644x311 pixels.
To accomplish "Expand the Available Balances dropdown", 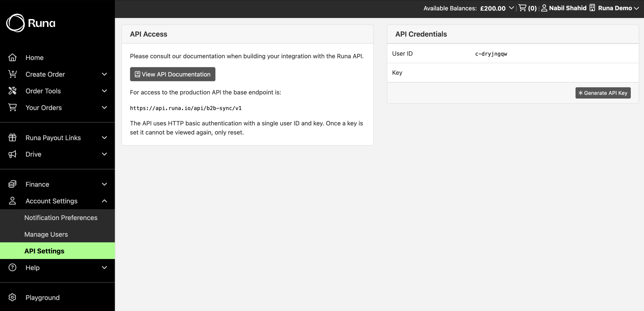I will (511, 8).
